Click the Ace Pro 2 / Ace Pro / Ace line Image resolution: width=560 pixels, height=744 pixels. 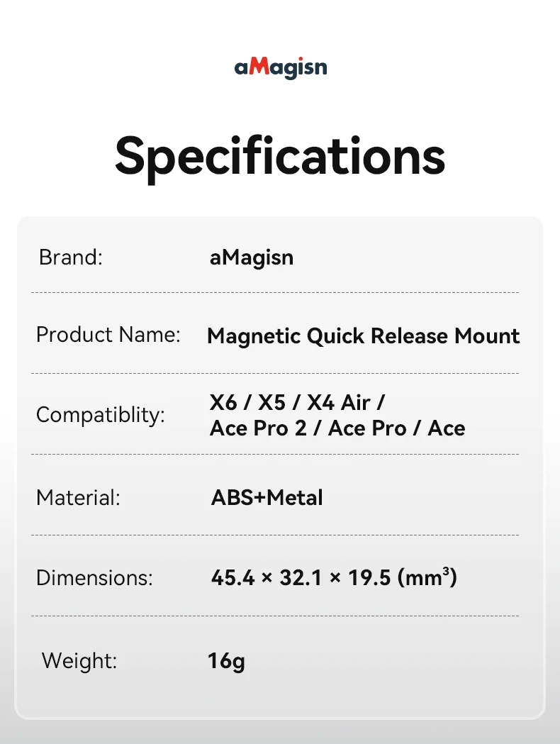(337, 428)
